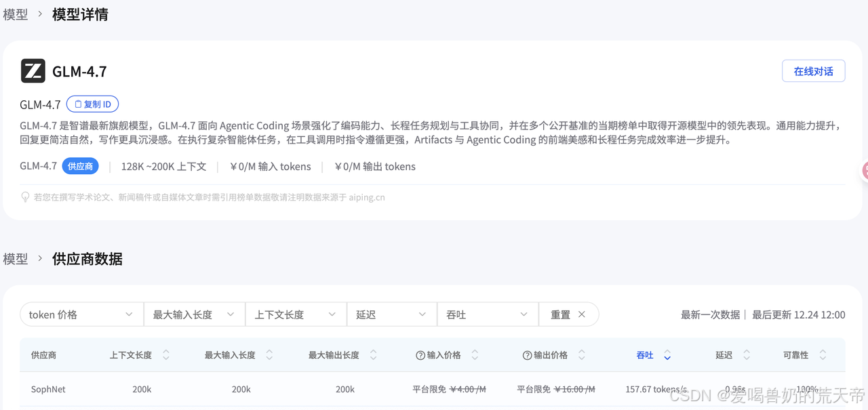Image resolution: width=868 pixels, height=410 pixels.
Task: Reset filters with 重置 button
Action: point(568,314)
